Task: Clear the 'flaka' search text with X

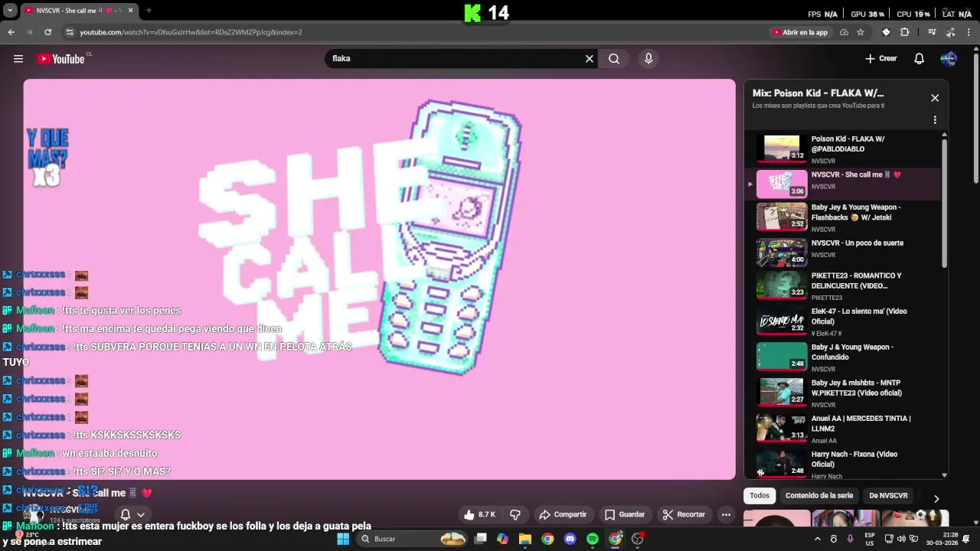Action: tap(590, 59)
